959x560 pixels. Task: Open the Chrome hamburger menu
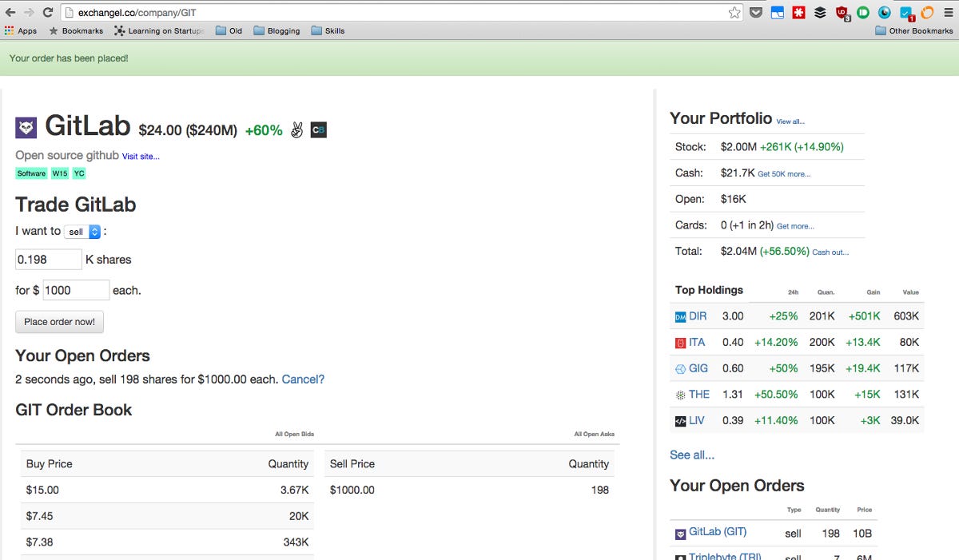pos(948,12)
